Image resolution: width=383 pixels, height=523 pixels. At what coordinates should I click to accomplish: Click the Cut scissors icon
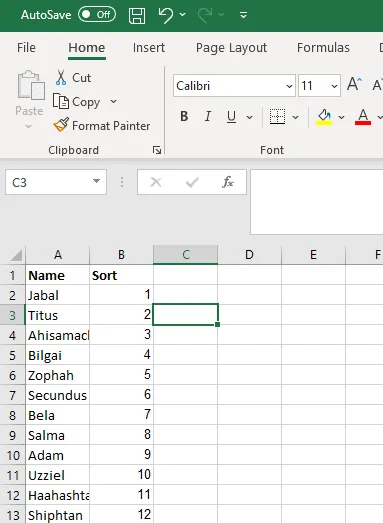[x=61, y=77]
